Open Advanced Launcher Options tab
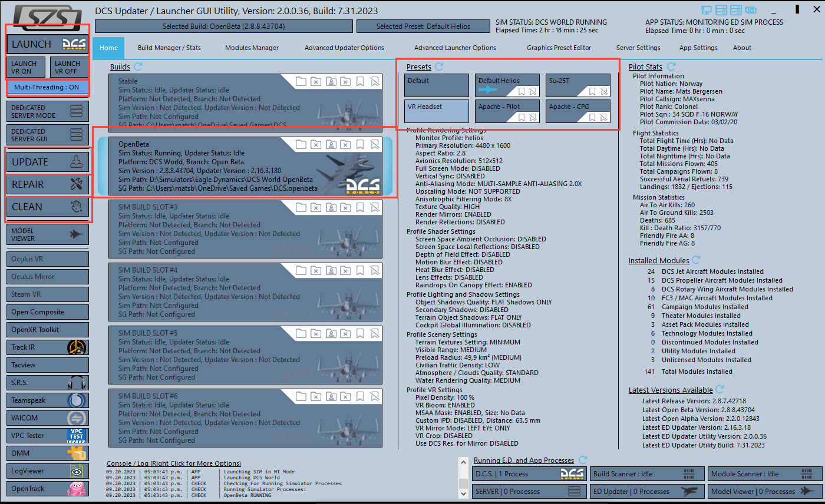Viewport: 825px width, 504px height. tap(455, 48)
